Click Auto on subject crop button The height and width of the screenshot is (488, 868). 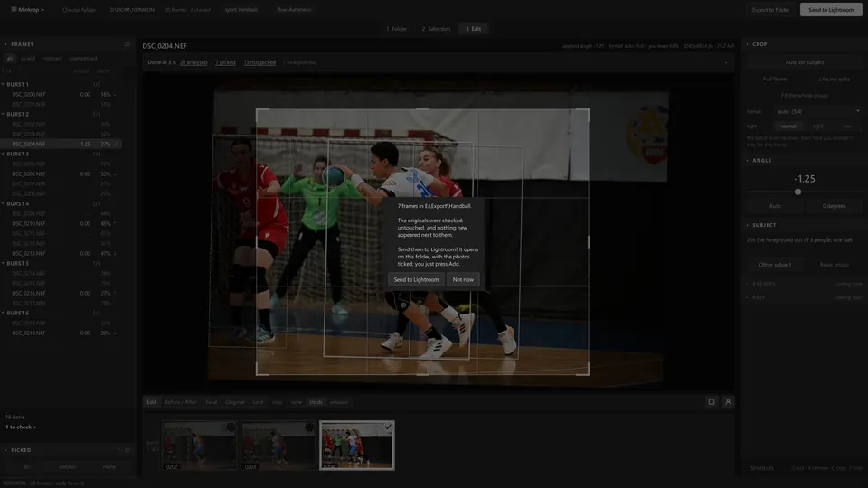[805, 62]
